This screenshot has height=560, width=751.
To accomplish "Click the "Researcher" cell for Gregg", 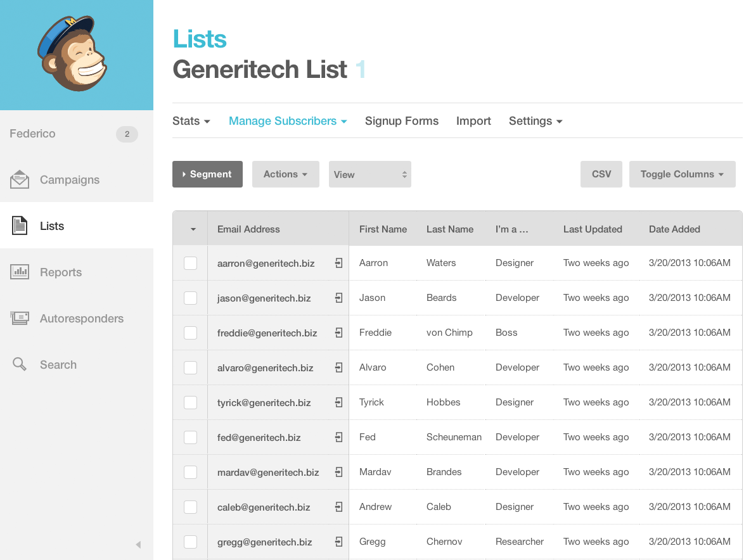I will [519, 542].
